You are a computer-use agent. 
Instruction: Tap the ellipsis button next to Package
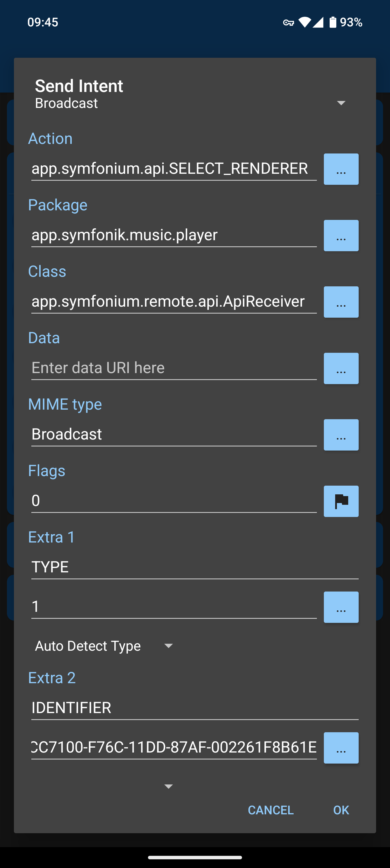341,236
